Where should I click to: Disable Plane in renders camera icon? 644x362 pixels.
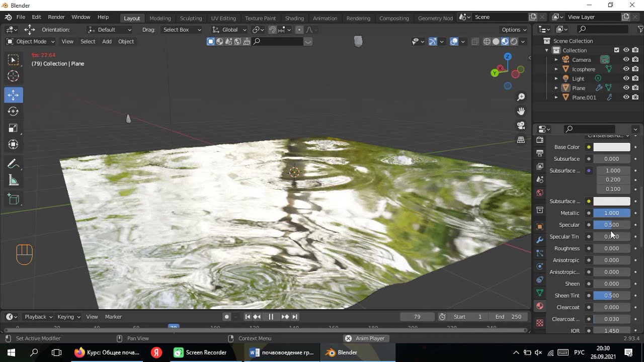click(635, 88)
